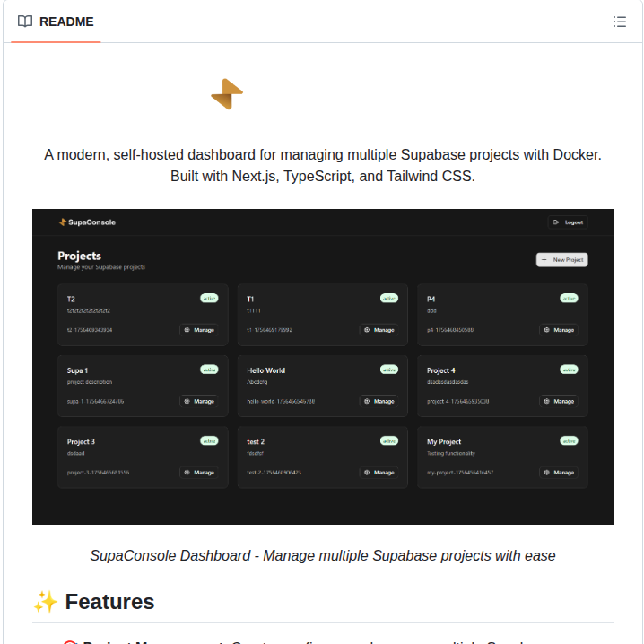Open Manage for Project 3
The image size is (644, 644).
(198, 472)
